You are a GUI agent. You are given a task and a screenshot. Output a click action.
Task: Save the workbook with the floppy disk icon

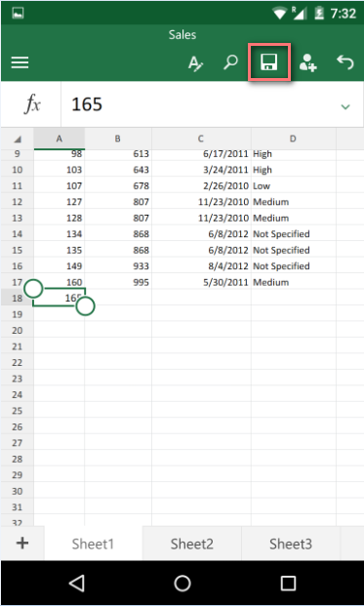(x=269, y=61)
